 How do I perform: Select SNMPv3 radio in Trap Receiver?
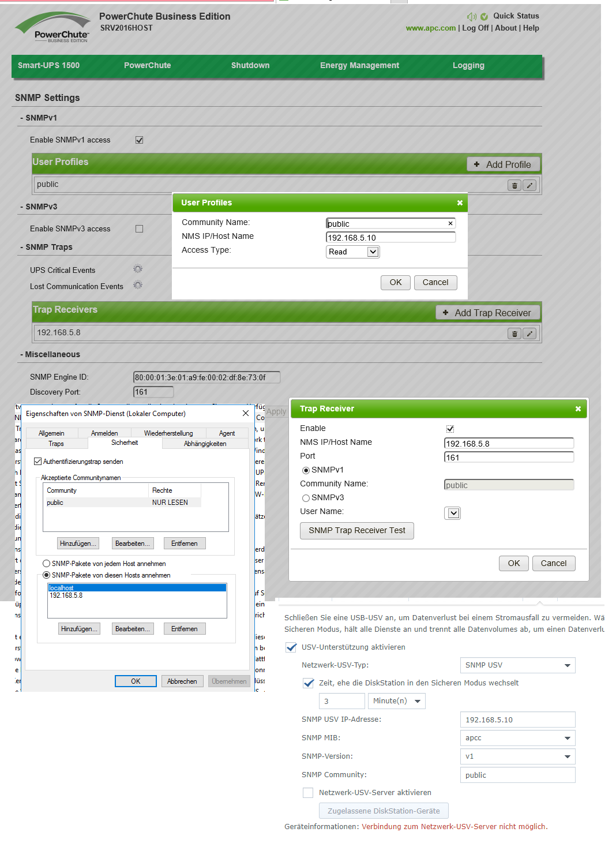tap(306, 498)
